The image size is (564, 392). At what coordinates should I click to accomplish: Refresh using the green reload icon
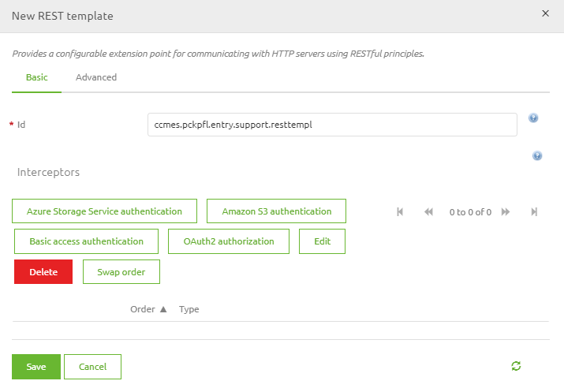(516, 366)
